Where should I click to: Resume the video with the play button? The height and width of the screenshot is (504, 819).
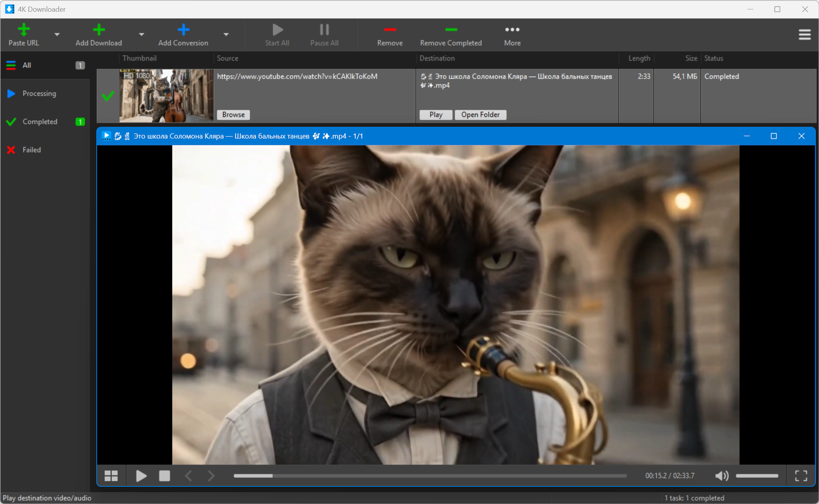141,476
